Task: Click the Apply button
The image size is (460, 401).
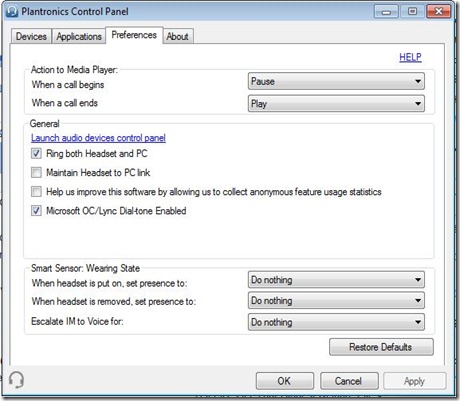Action: coord(414,381)
